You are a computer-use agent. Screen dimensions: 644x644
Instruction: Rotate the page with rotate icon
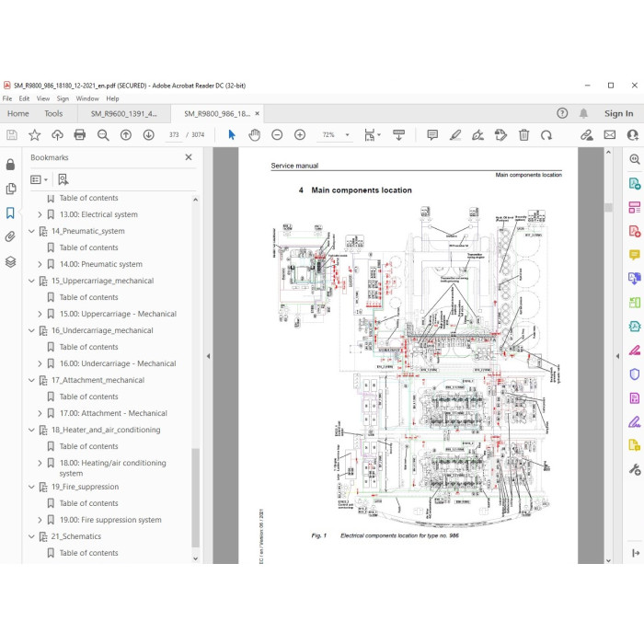click(x=546, y=134)
